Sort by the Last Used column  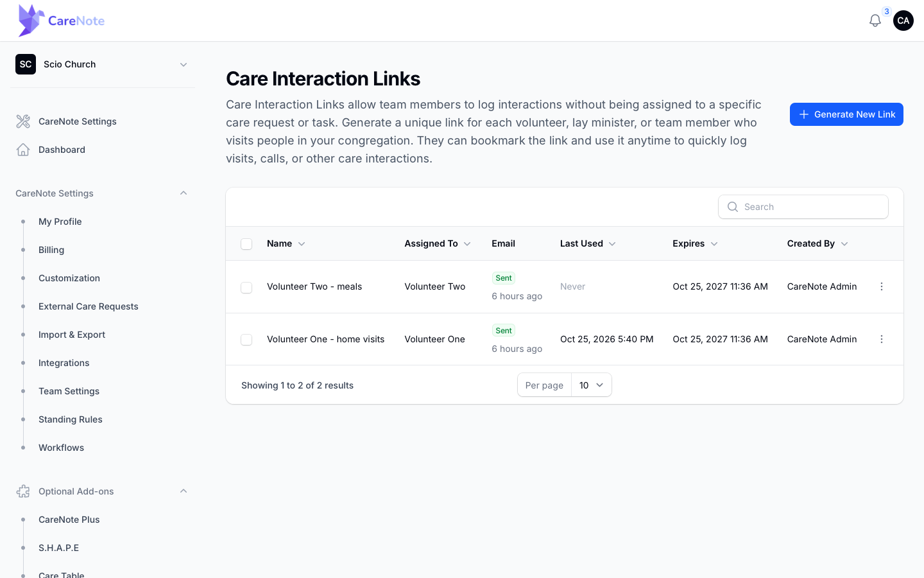(x=588, y=243)
